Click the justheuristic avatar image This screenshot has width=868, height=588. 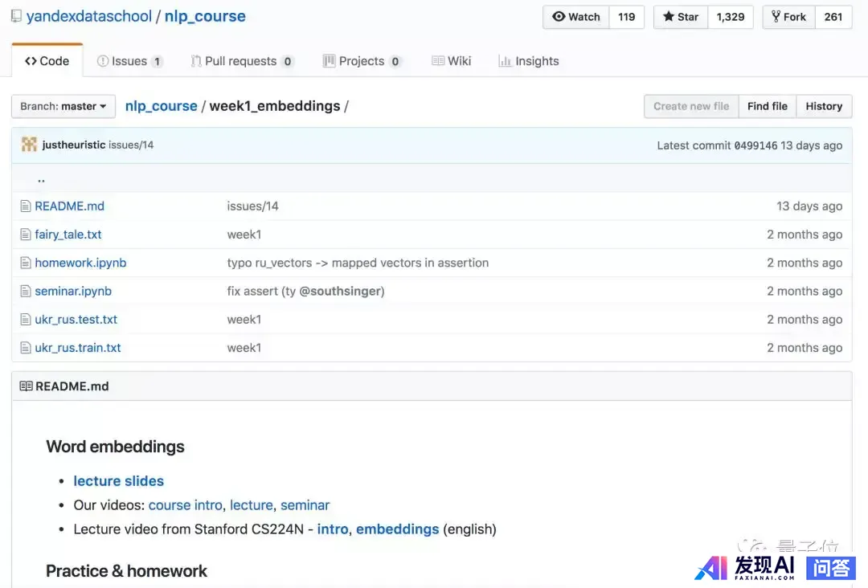[29, 145]
